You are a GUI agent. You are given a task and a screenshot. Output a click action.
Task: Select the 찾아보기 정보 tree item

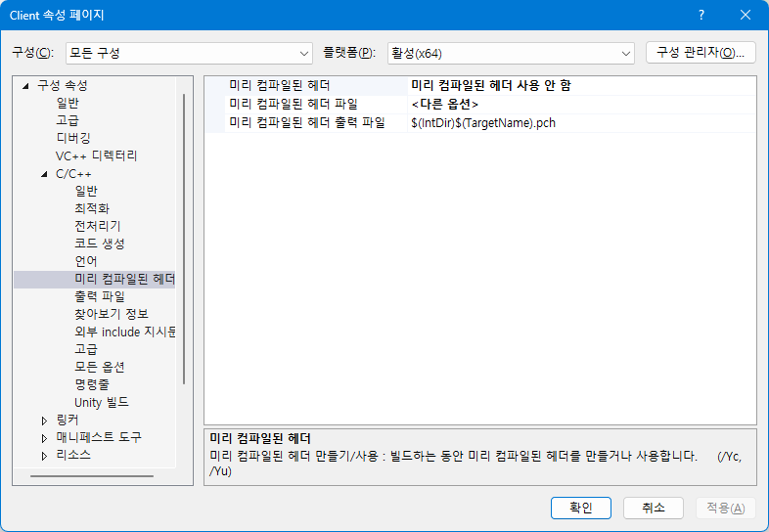[x=112, y=314]
